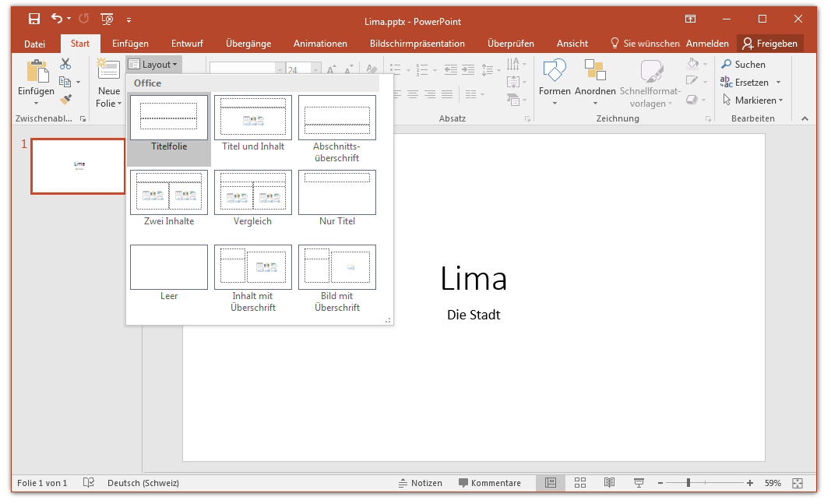Viewport: 831px width, 504px height.
Task: Click the Einfügen paste icon
Action: pyautogui.click(x=37, y=72)
